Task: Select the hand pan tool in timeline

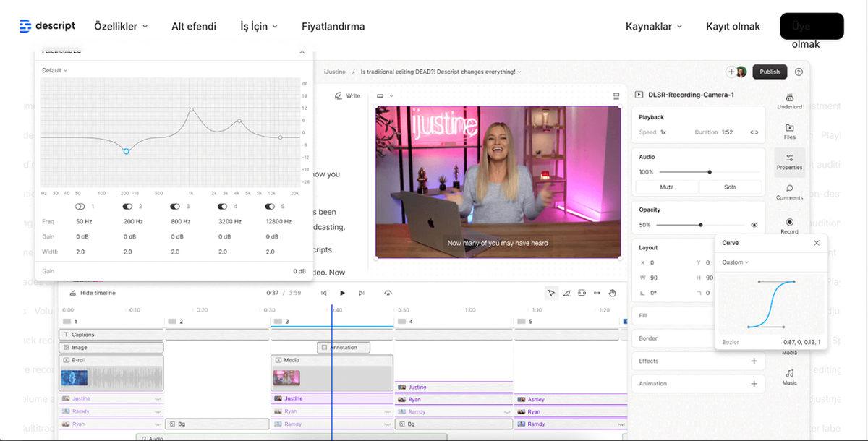Action: point(612,293)
